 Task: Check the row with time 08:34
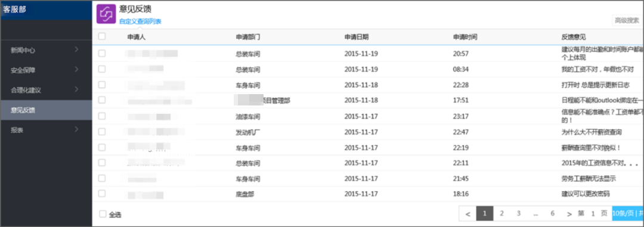pos(102,69)
